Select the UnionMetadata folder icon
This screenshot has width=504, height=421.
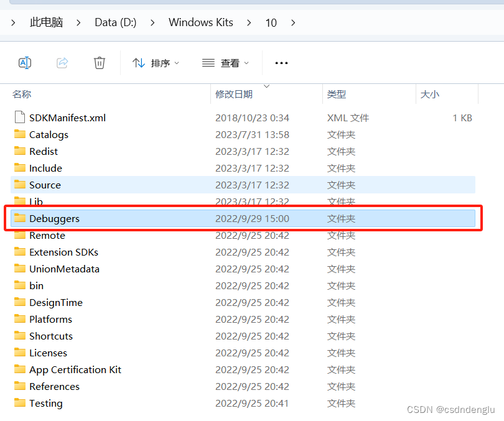click(x=20, y=268)
